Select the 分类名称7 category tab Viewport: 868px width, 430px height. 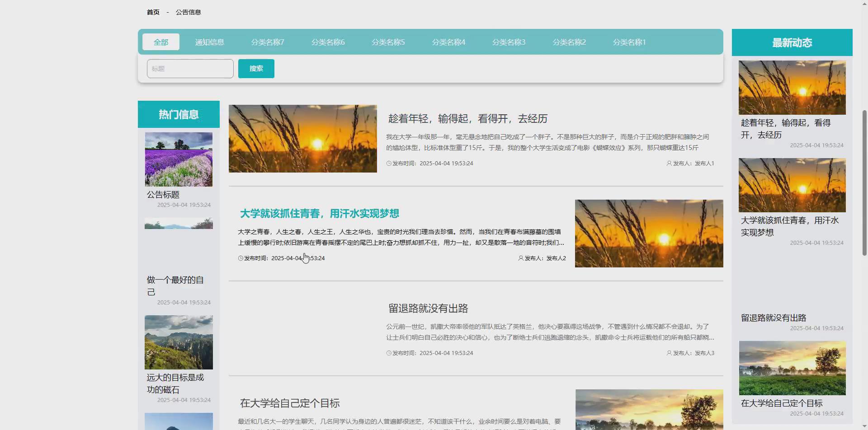point(268,42)
